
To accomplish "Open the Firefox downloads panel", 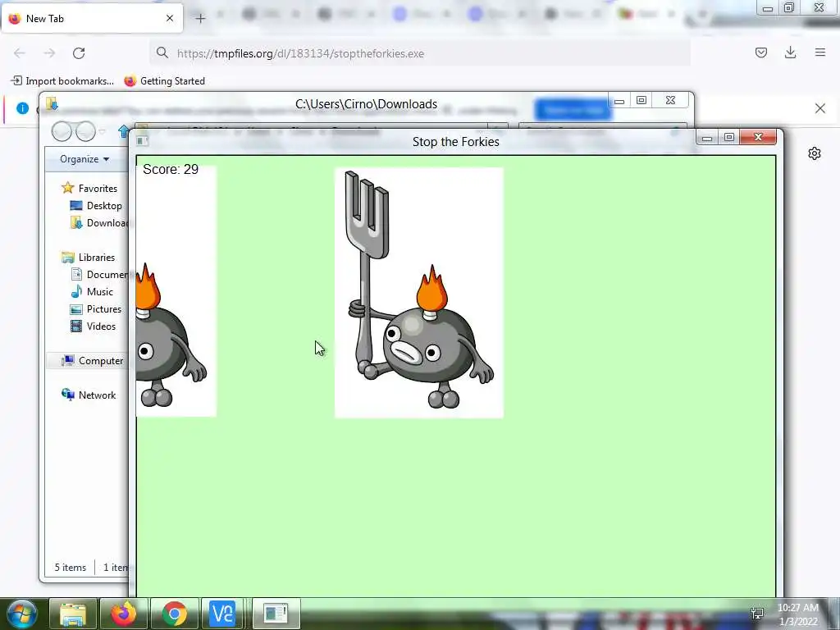I will 790,52.
